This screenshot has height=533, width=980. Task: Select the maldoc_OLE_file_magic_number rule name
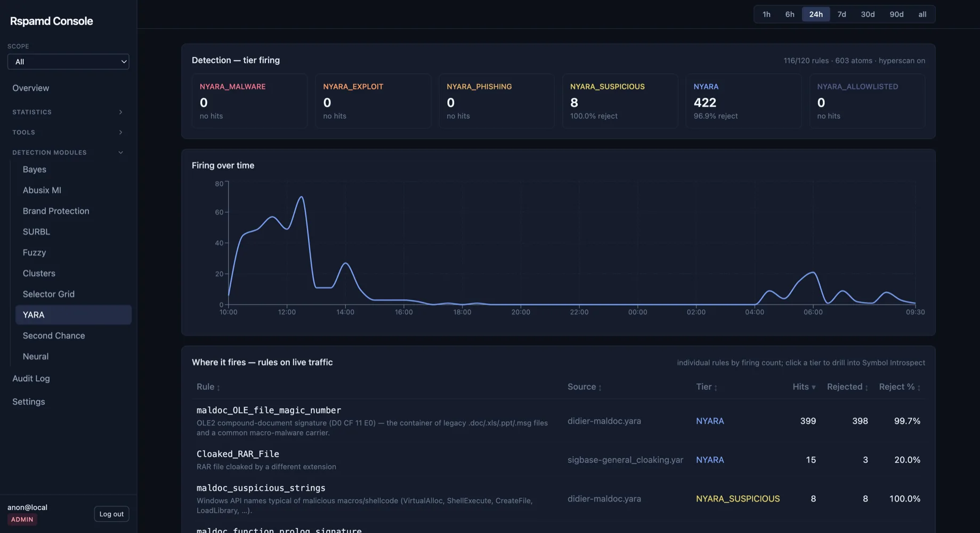pyautogui.click(x=269, y=411)
